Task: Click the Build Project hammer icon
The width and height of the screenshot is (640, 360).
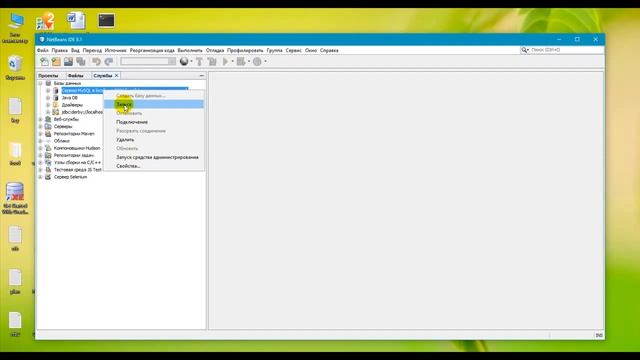Action: pyautogui.click(x=199, y=62)
